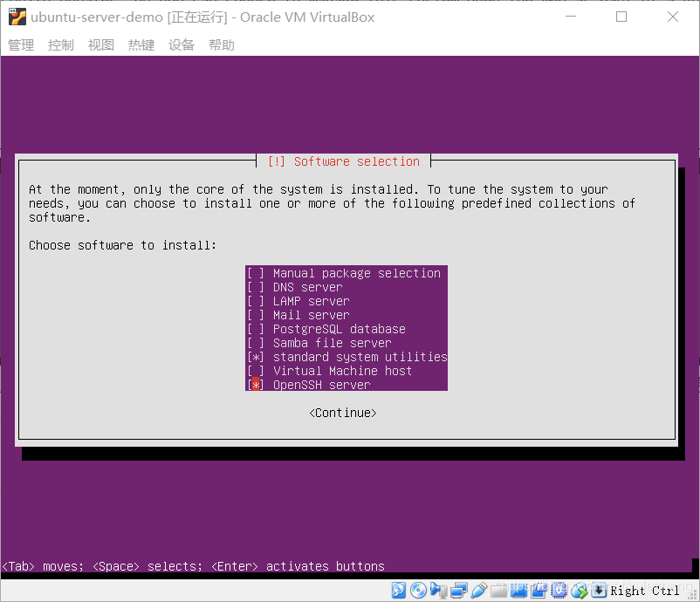Open the 设备 menu
This screenshot has height=602, width=700.
[x=182, y=45]
